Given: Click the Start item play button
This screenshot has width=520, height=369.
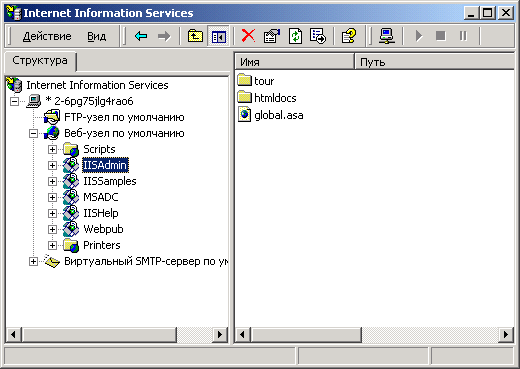Looking at the screenshot, I should click(419, 36).
